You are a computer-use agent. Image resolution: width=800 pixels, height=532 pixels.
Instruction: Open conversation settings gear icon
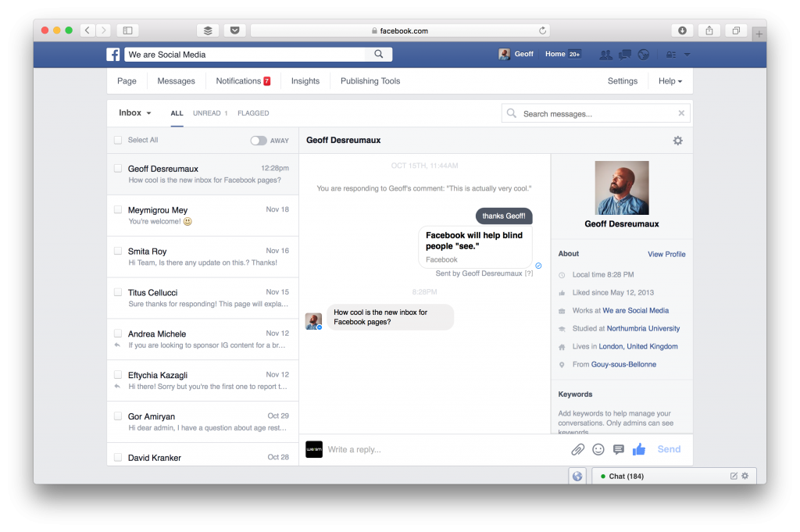click(x=677, y=141)
